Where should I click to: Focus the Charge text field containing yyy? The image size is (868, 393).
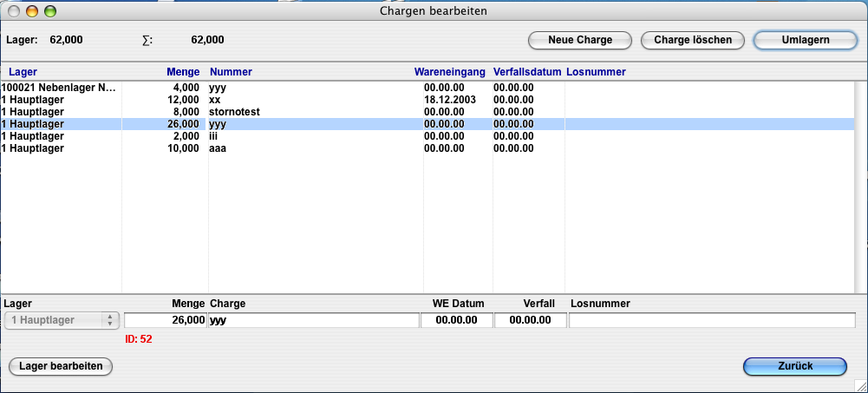click(313, 320)
